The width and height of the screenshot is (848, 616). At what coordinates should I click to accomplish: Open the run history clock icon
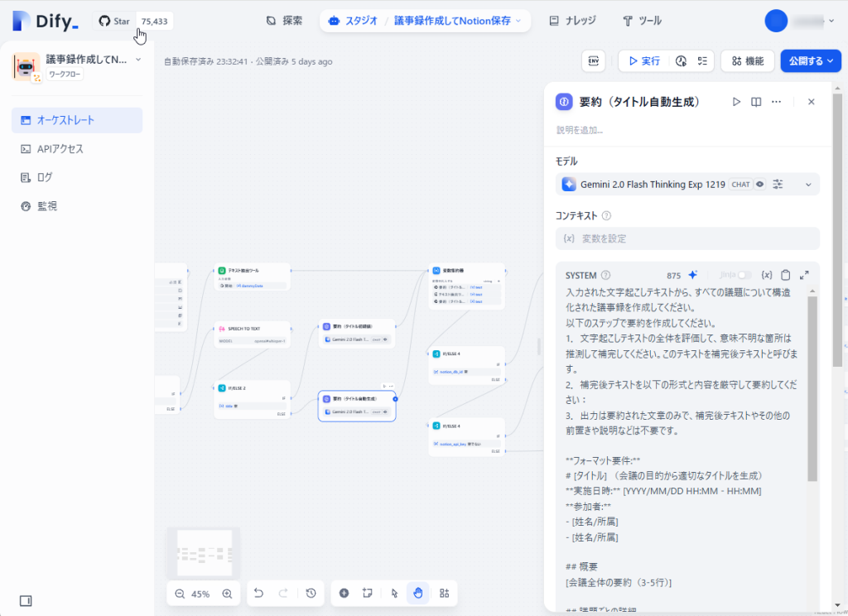point(681,61)
